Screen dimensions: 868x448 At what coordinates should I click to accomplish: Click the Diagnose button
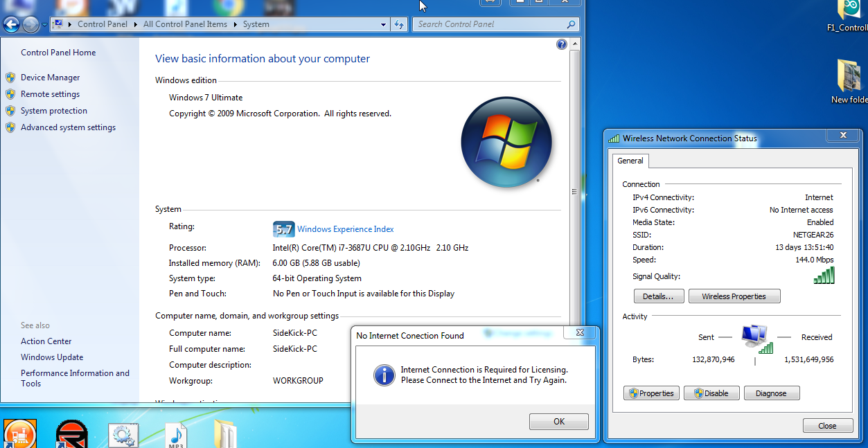772,393
